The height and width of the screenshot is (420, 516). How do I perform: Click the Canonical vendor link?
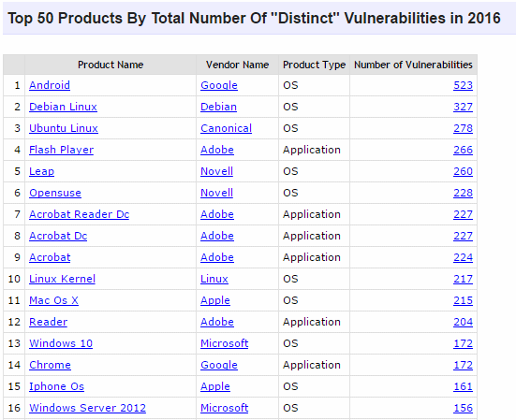[x=226, y=128]
